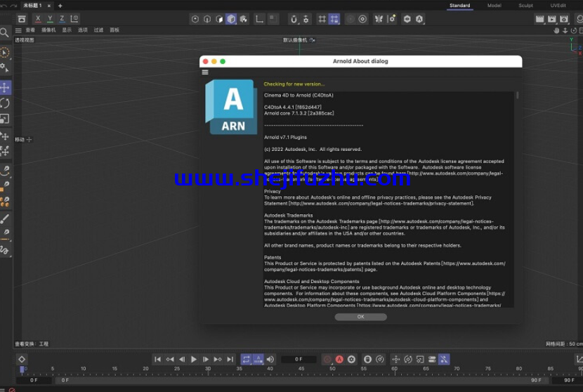
Task: Toggle the snap magnet icon
Action: point(294,19)
